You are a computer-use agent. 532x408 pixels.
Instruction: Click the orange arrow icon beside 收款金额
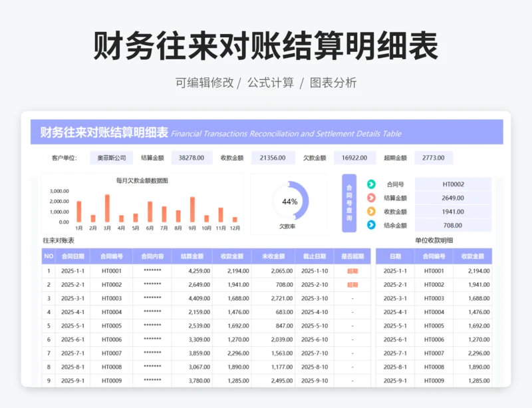pos(371,211)
